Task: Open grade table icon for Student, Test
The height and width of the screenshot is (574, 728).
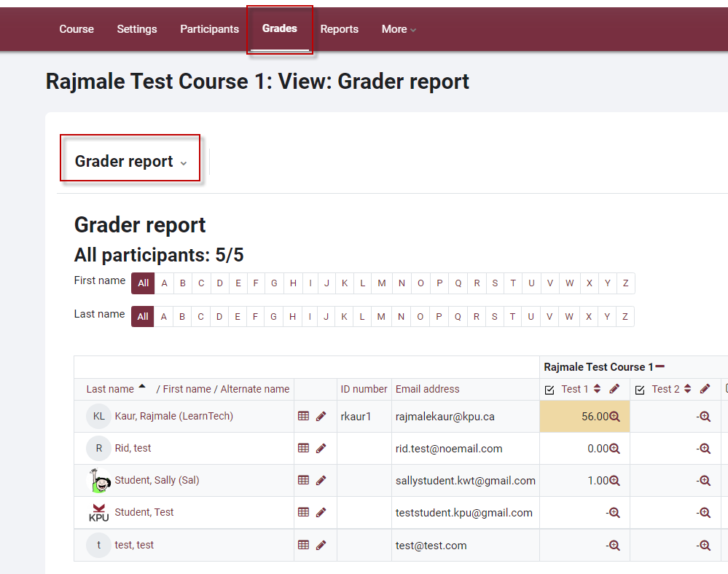Action: click(303, 512)
